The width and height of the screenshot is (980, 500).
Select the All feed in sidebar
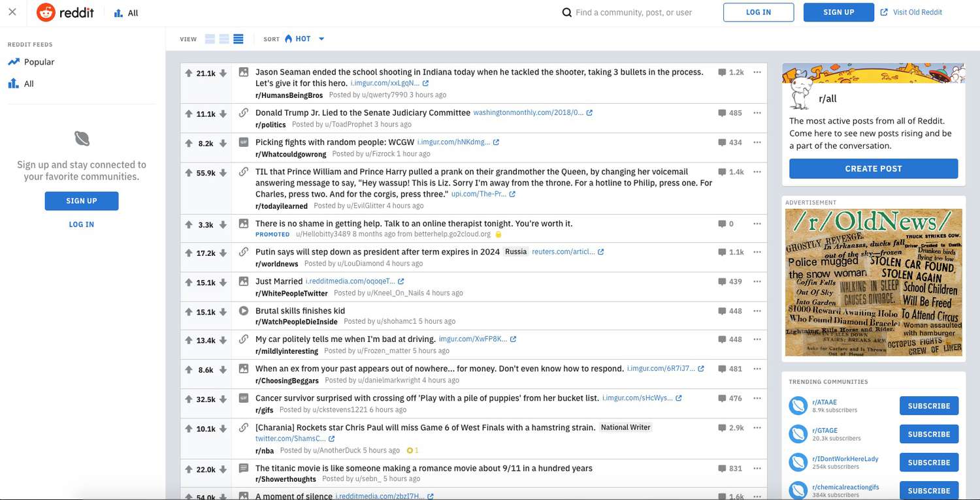[21, 84]
